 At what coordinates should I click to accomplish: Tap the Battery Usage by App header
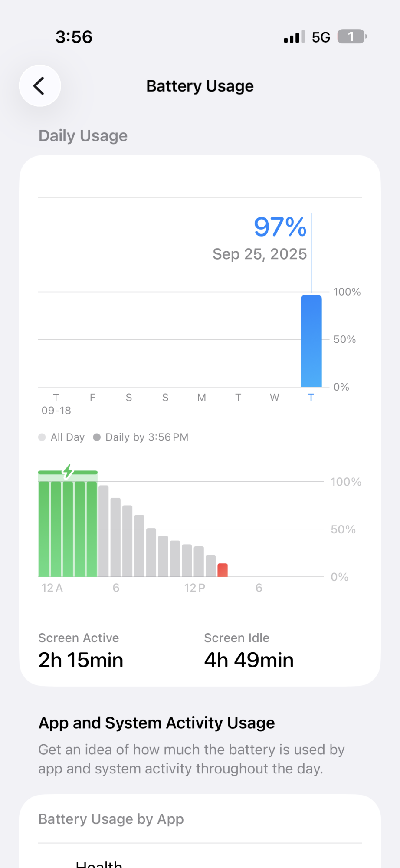tap(111, 819)
